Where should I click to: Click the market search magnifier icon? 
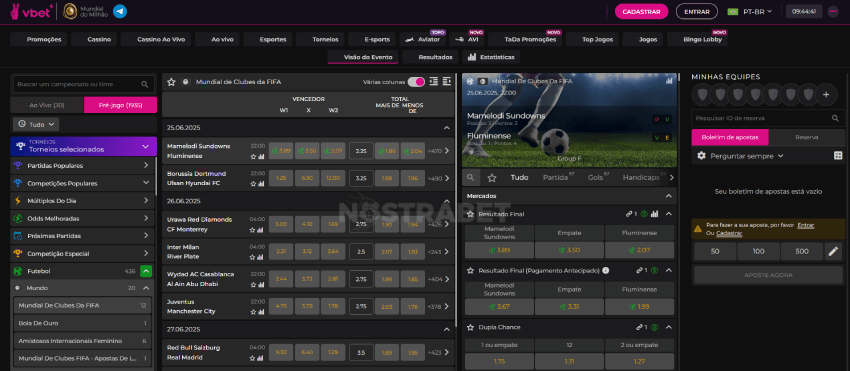point(470,177)
